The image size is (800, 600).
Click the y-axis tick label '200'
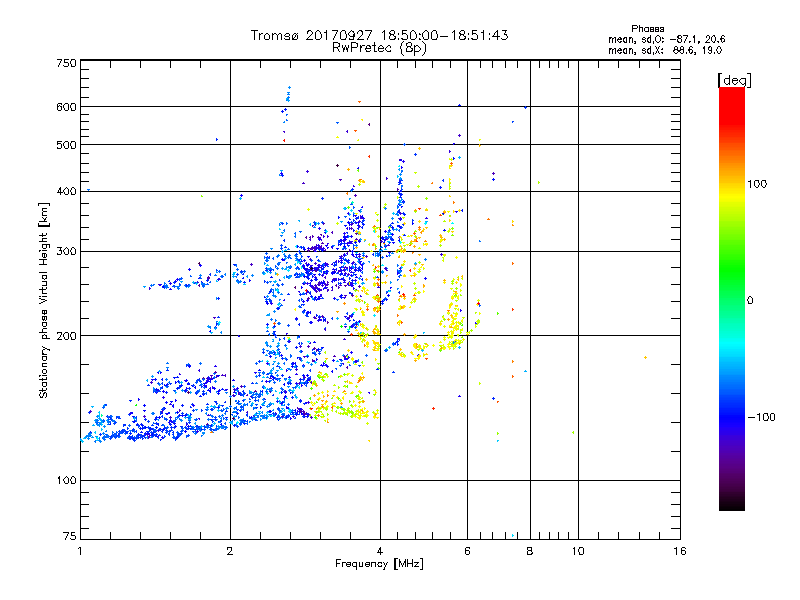pos(66,336)
